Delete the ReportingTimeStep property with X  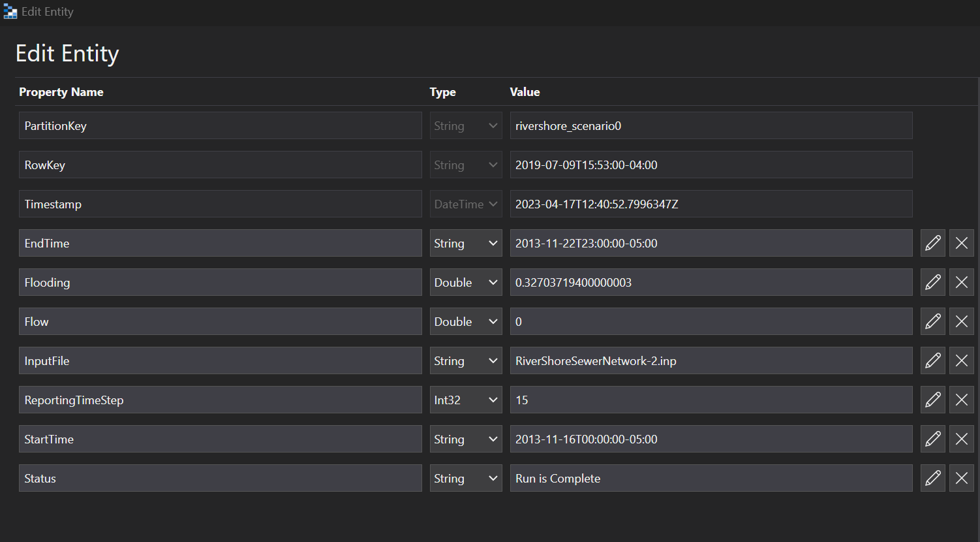[x=962, y=400]
